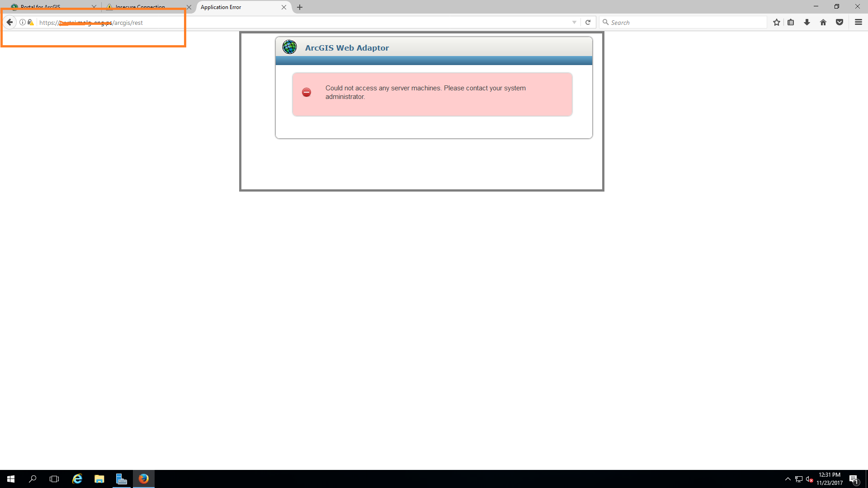Switch to the Portal for ArcGIS tab
The width and height of the screenshot is (868, 488).
click(50, 7)
